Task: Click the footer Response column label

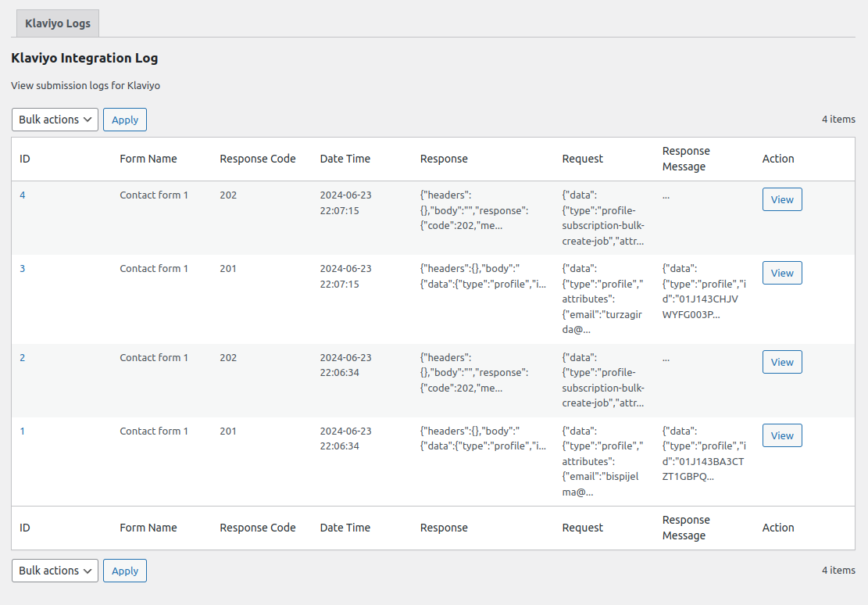Action: click(444, 528)
